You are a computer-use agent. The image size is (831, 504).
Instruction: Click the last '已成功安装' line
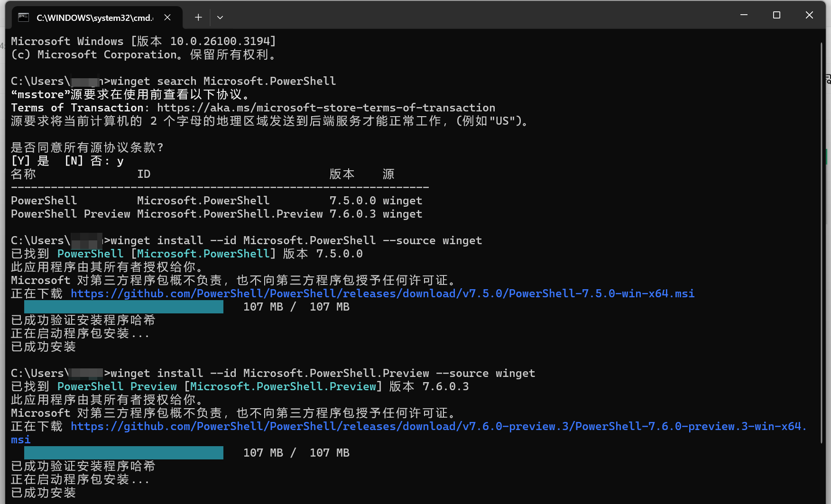[x=43, y=493]
